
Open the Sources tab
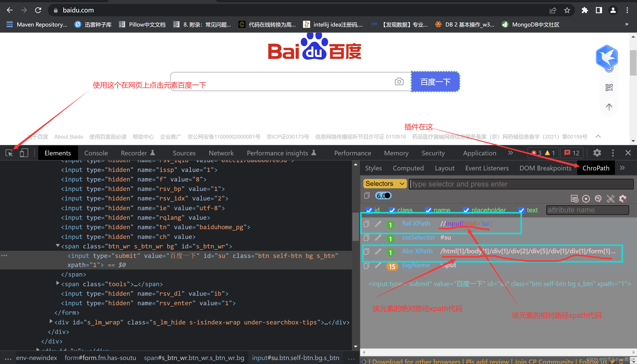[x=184, y=153]
